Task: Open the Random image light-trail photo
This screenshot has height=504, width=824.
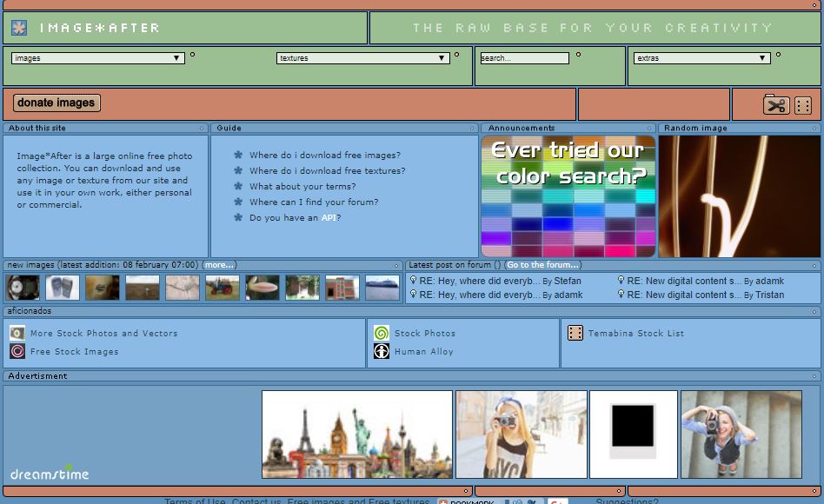Action: point(739,196)
